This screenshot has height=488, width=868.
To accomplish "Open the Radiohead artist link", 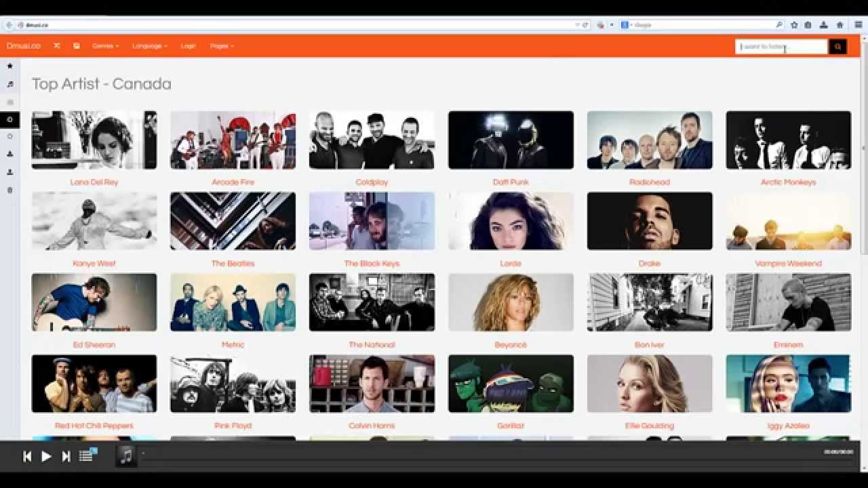I will pos(650,182).
